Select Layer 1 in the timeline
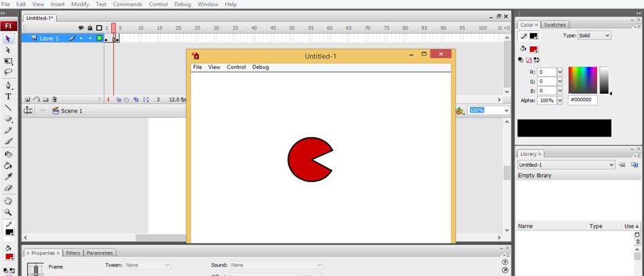This screenshot has width=644, height=276. (49, 38)
